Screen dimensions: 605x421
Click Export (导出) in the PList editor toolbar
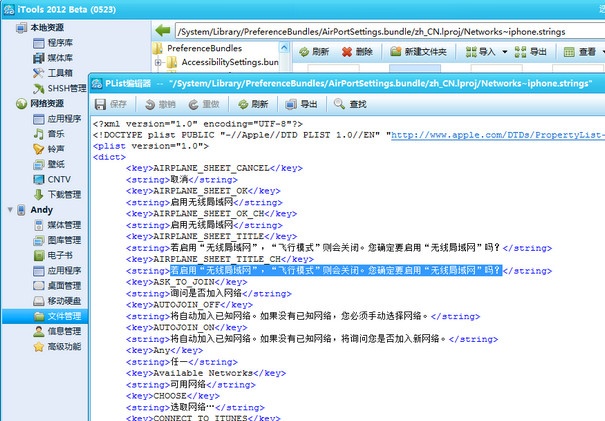pyautogui.click(x=300, y=103)
